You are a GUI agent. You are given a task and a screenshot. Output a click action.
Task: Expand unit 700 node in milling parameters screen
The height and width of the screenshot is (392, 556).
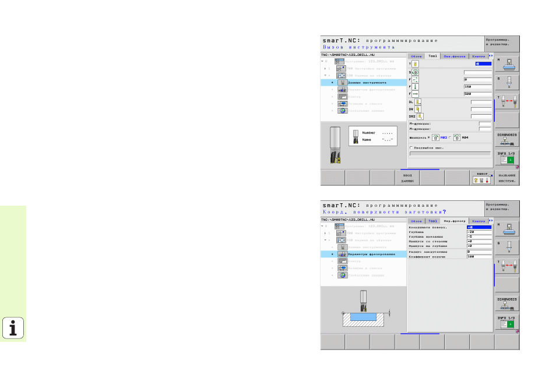pyautogui.click(x=325, y=233)
